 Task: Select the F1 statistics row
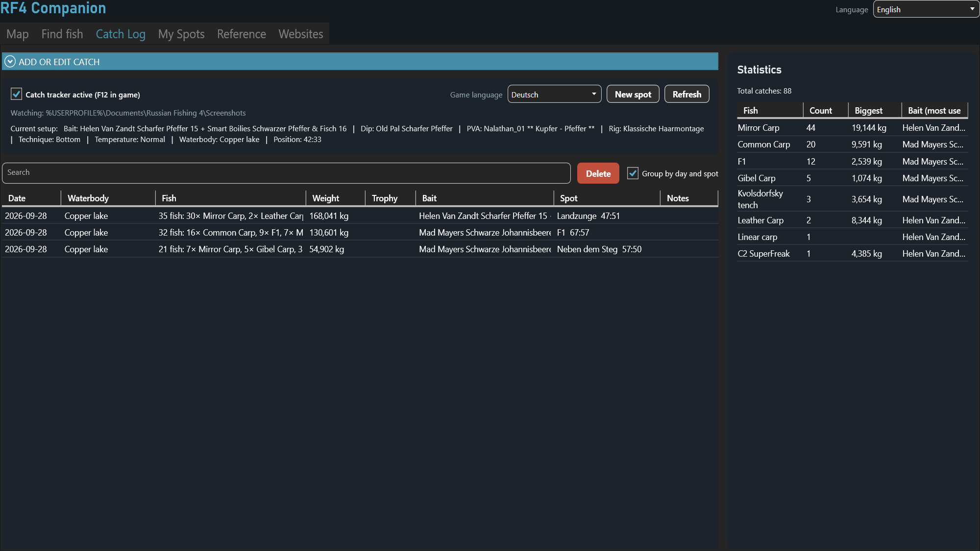[x=853, y=162]
